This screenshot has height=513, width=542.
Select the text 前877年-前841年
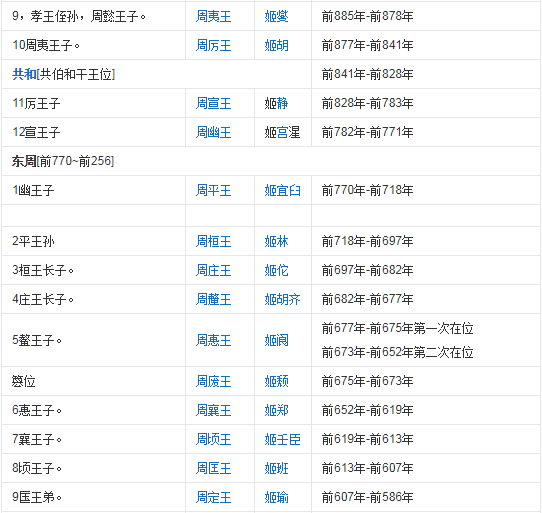pos(367,45)
